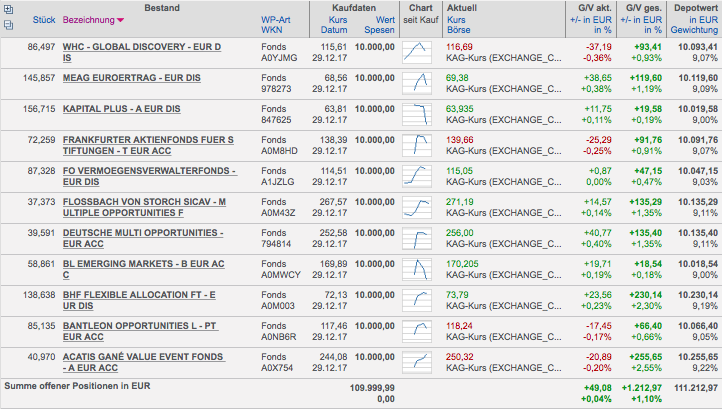Click the current price 63,935
The image size is (722, 409).
pyautogui.click(x=461, y=109)
